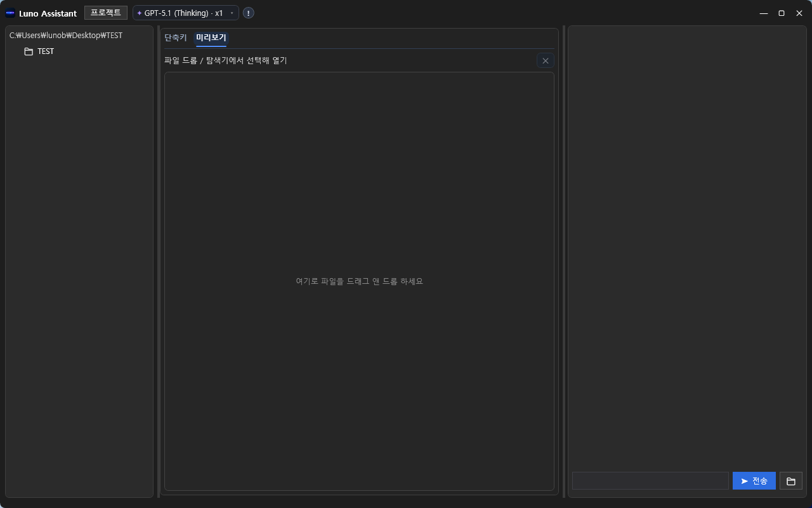Close the Luno Assistant window
The width and height of the screenshot is (812, 508).
pos(799,13)
